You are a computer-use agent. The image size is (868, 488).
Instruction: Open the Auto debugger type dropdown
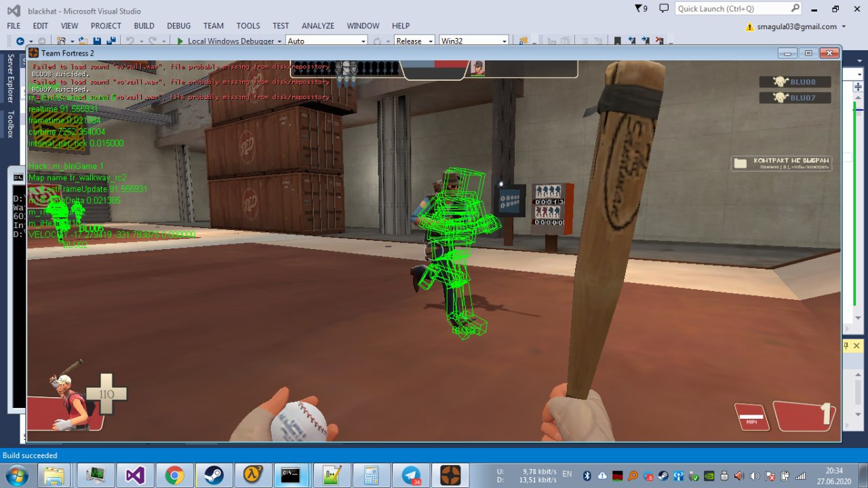(x=326, y=41)
